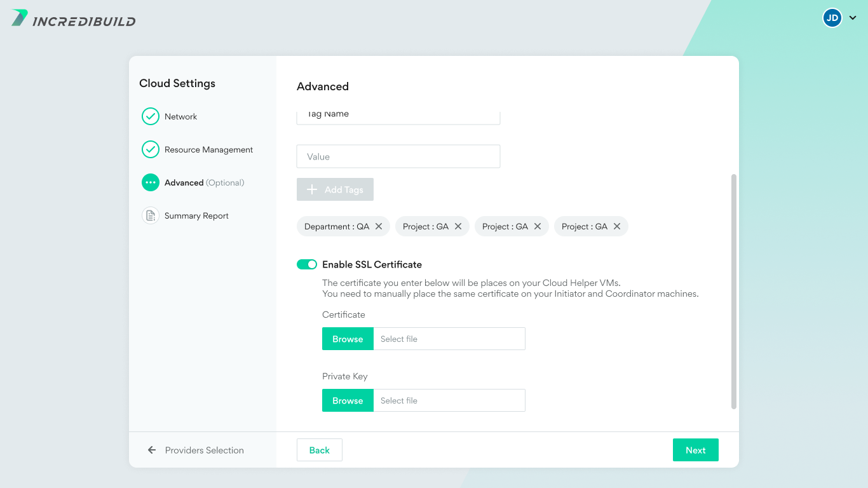
Task: Browse for the Private Key file
Action: click(x=348, y=400)
